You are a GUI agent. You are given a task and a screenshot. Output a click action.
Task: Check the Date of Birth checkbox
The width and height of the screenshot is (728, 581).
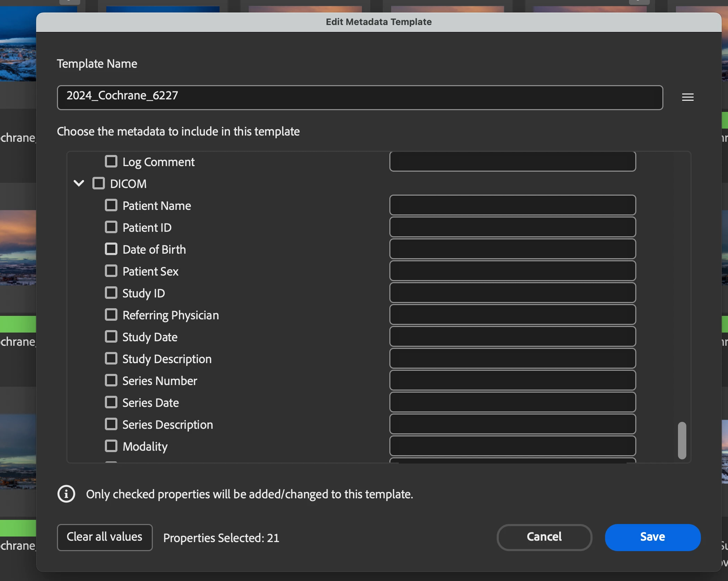111,249
